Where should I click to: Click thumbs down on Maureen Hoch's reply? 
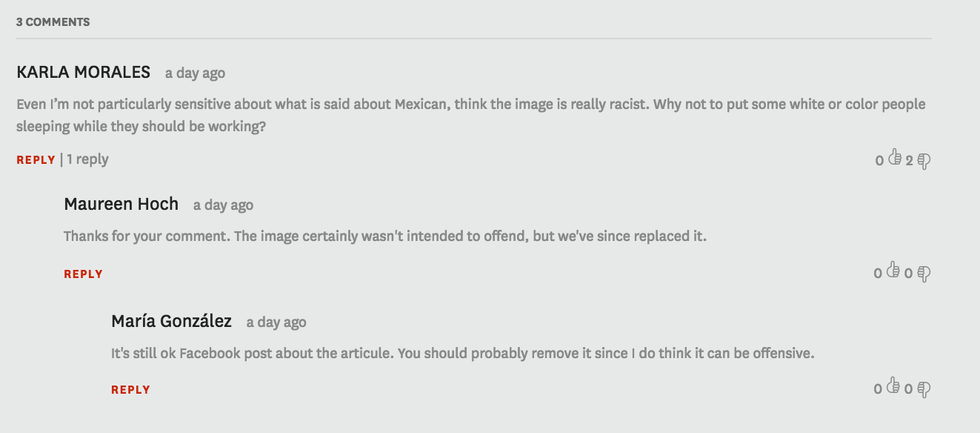click(x=924, y=274)
